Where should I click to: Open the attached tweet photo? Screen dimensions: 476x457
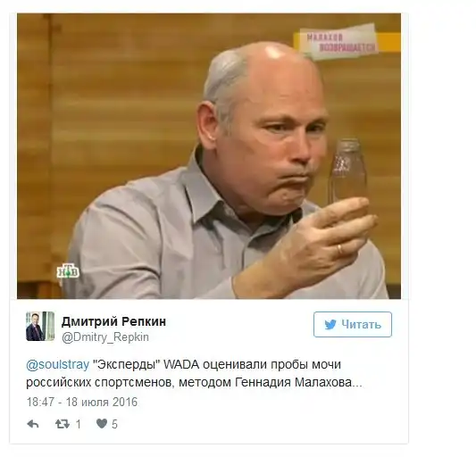tap(209, 156)
